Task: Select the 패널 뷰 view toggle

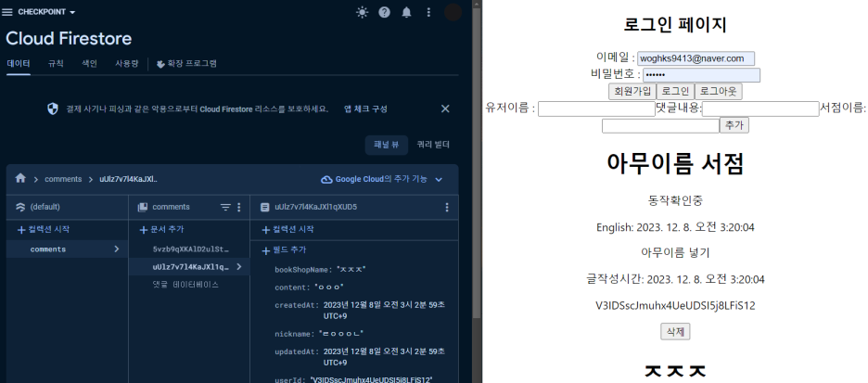Action: point(386,145)
